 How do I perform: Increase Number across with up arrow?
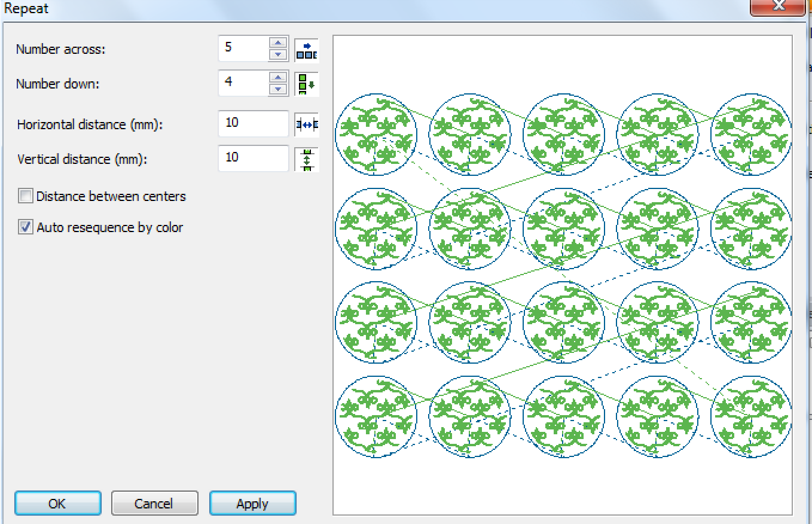[x=277, y=43]
